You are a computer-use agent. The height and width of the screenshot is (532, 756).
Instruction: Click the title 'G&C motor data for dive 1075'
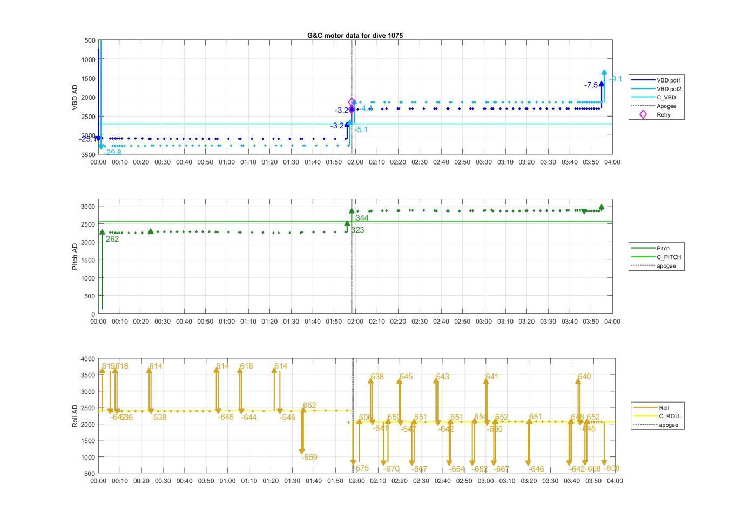pos(355,35)
